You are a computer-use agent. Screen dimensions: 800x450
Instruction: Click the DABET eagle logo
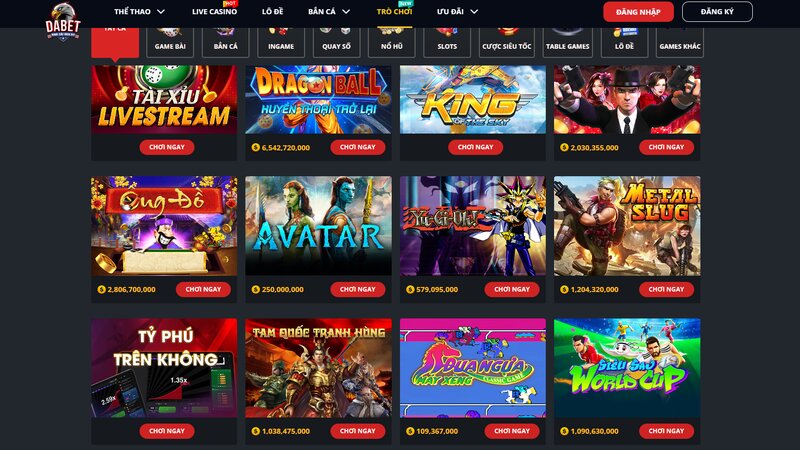tap(63, 22)
